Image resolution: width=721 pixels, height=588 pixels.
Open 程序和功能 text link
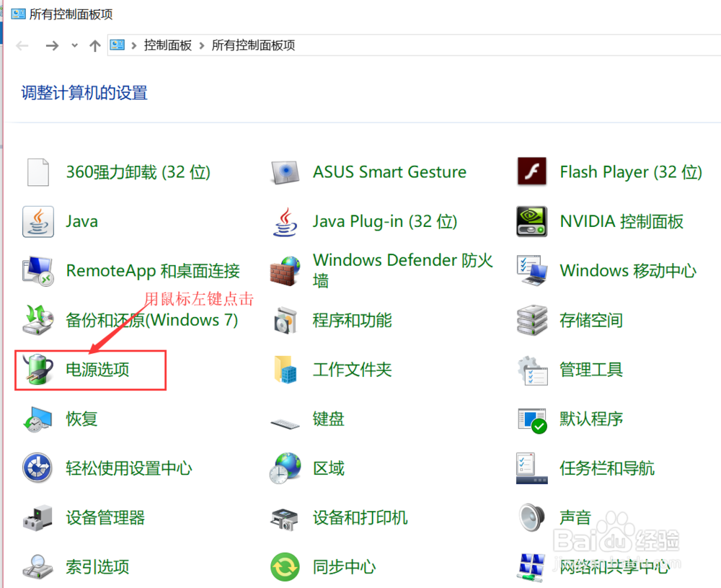[x=353, y=320]
